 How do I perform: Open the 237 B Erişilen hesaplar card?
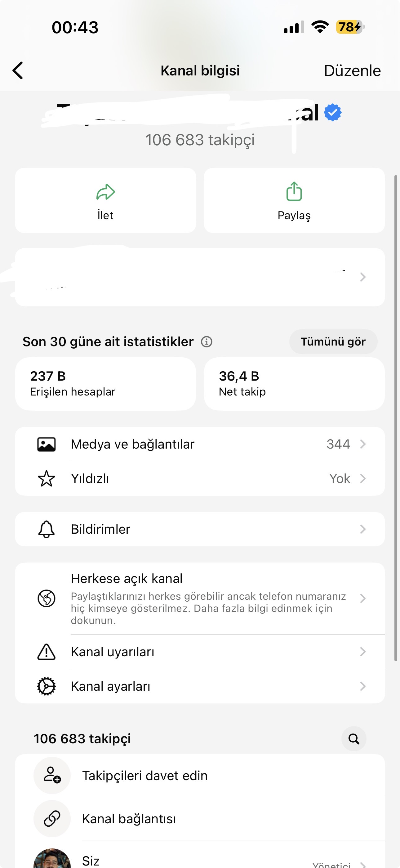[105, 384]
